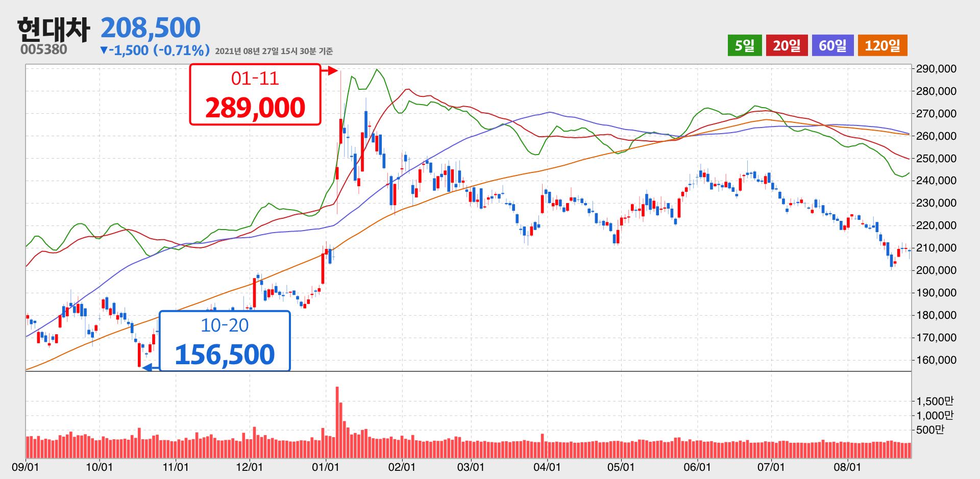This screenshot has width=980, height=479.
Task: Click the 11/01 date axis label
Action: coord(175,467)
